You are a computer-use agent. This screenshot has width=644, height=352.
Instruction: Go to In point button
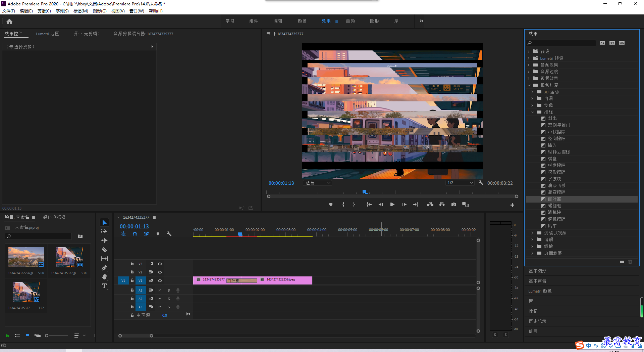369,205
